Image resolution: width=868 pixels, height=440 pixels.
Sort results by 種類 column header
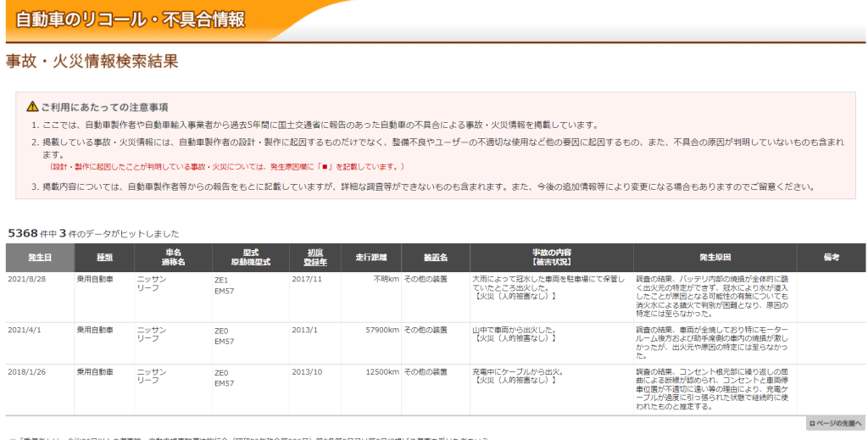click(105, 257)
